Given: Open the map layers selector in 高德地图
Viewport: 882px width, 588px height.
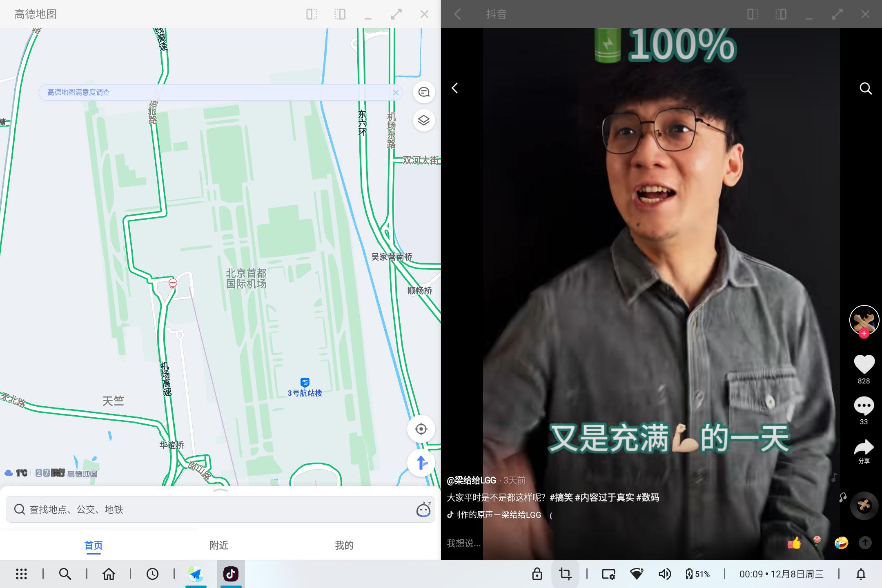Looking at the screenshot, I should 424,120.
